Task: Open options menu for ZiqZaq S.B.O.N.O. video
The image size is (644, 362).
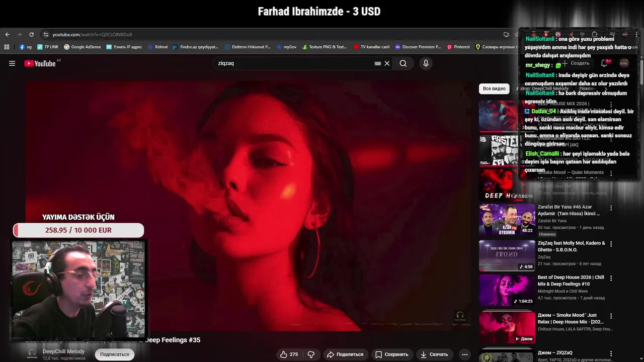Action: (x=611, y=244)
